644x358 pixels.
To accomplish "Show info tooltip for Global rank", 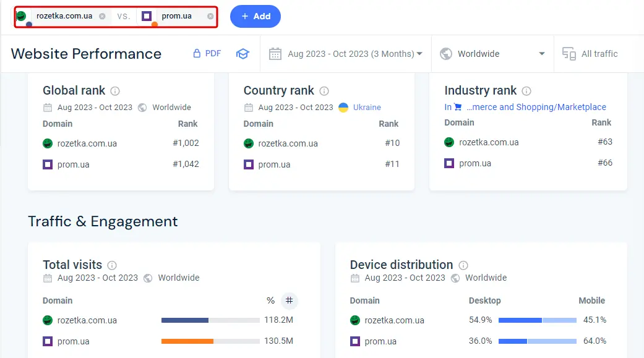I will tap(116, 91).
